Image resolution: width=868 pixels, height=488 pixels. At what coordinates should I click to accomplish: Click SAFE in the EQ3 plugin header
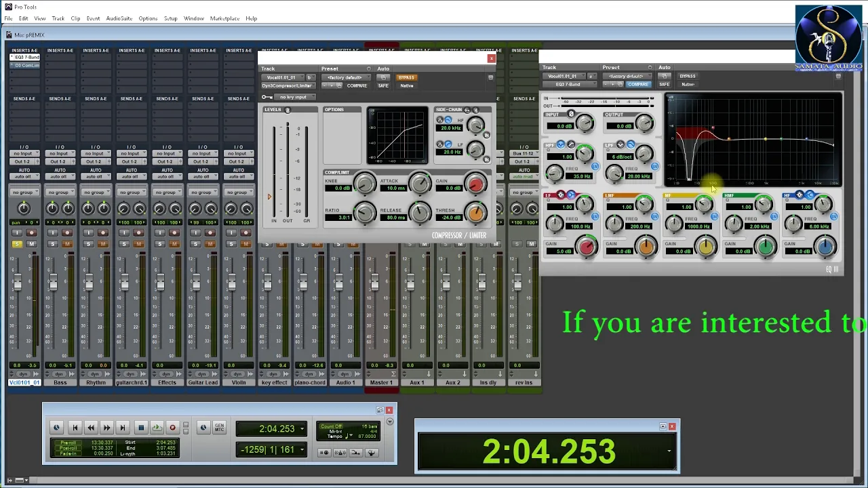click(x=665, y=84)
